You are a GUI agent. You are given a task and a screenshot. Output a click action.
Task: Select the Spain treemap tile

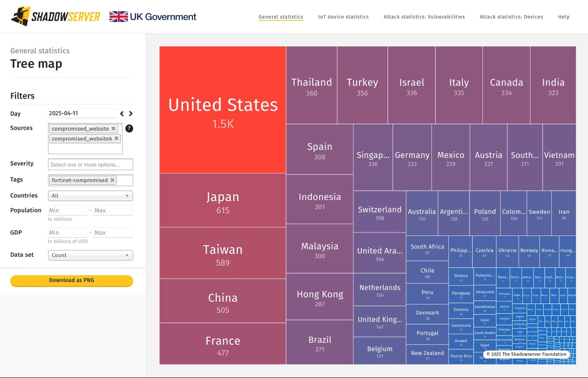coord(320,149)
